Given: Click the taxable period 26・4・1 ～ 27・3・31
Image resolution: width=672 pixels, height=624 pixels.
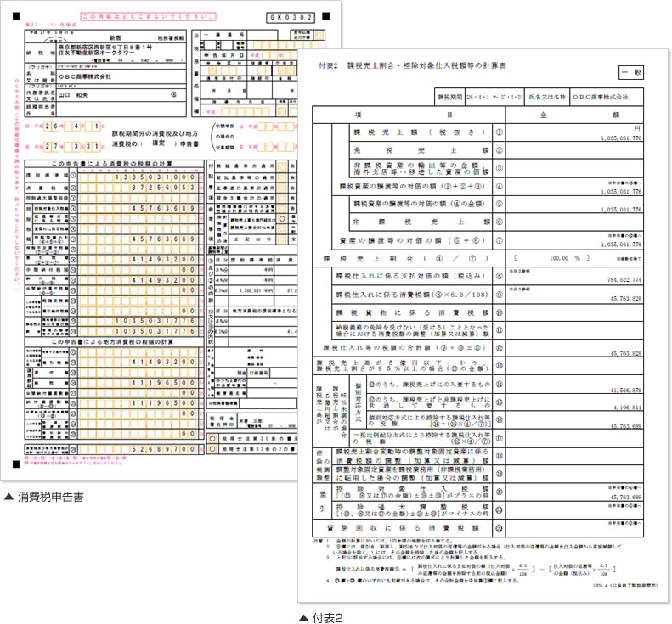Looking at the screenshot, I should pyautogui.click(x=494, y=98).
